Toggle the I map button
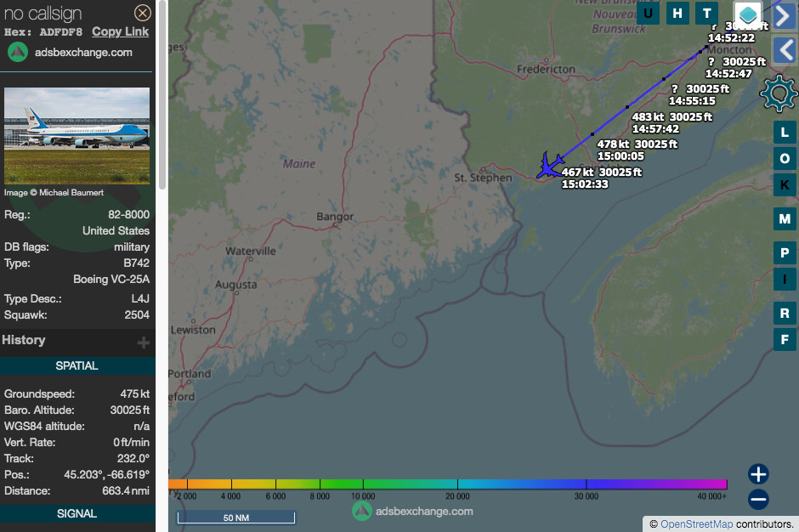799x532 pixels. (785, 279)
